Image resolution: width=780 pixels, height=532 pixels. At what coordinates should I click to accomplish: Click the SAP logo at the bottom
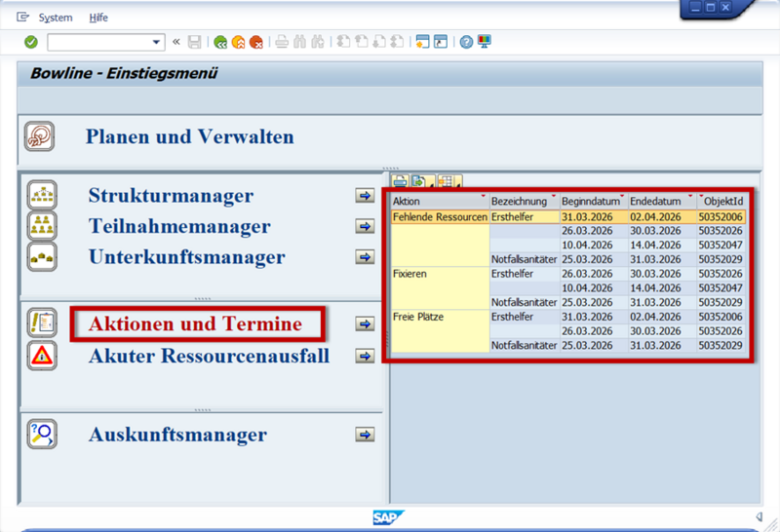click(x=388, y=517)
